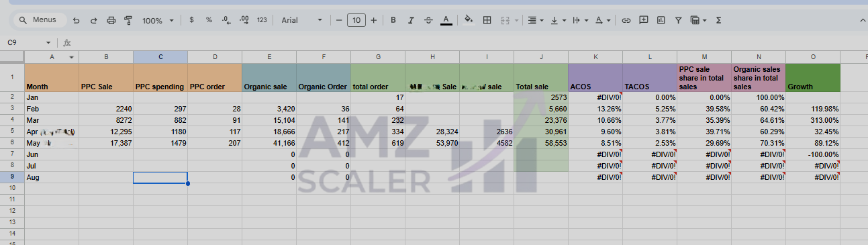The width and height of the screenshot is (868, 245).
Task: Increase font size with plus button
Action: tap(374, 20)
